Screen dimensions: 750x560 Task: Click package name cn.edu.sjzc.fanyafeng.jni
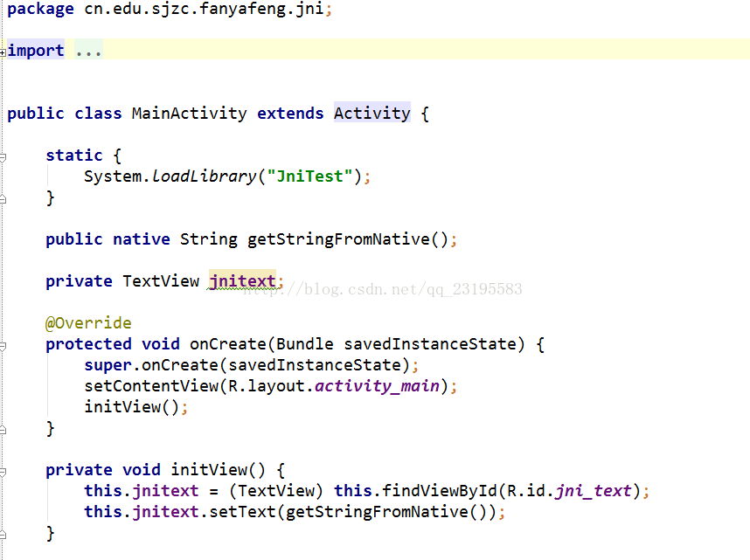[x=204, y=9]
